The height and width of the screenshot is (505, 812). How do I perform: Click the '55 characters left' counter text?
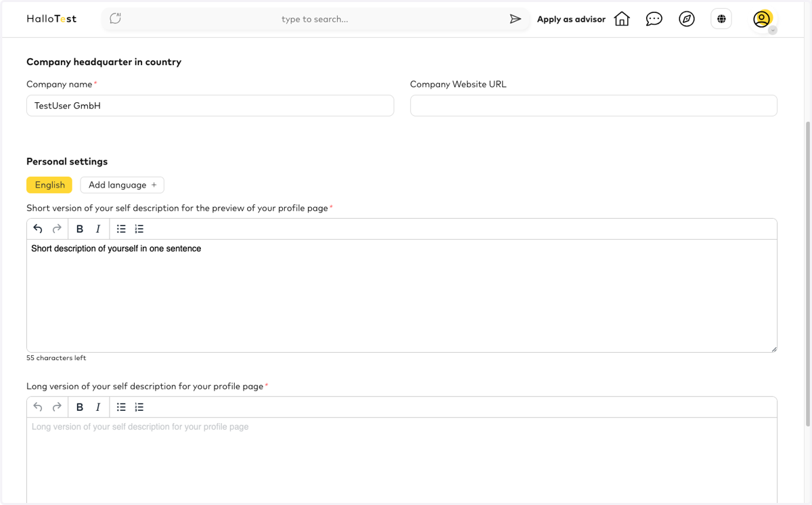pos(56,357)
